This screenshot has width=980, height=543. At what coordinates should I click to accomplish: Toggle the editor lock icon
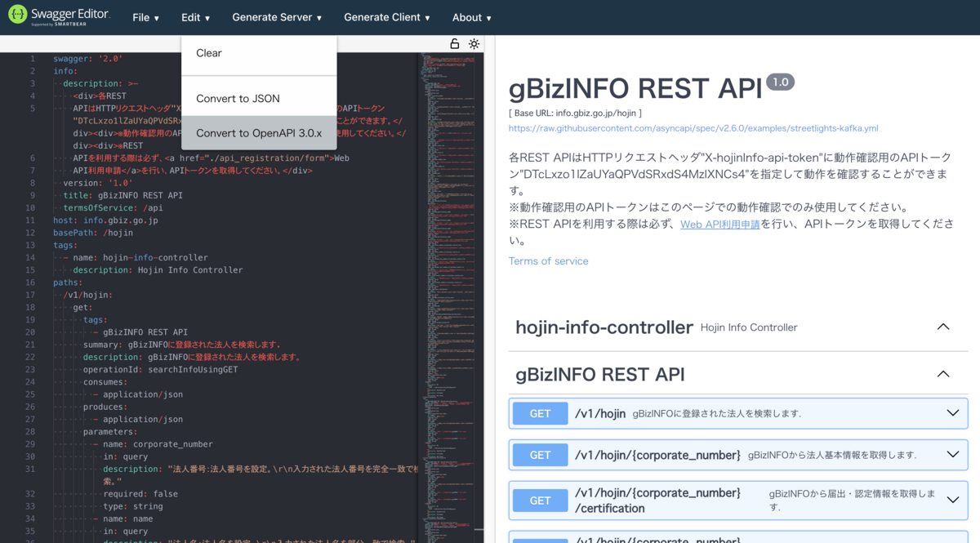click(x=455, y=44)
